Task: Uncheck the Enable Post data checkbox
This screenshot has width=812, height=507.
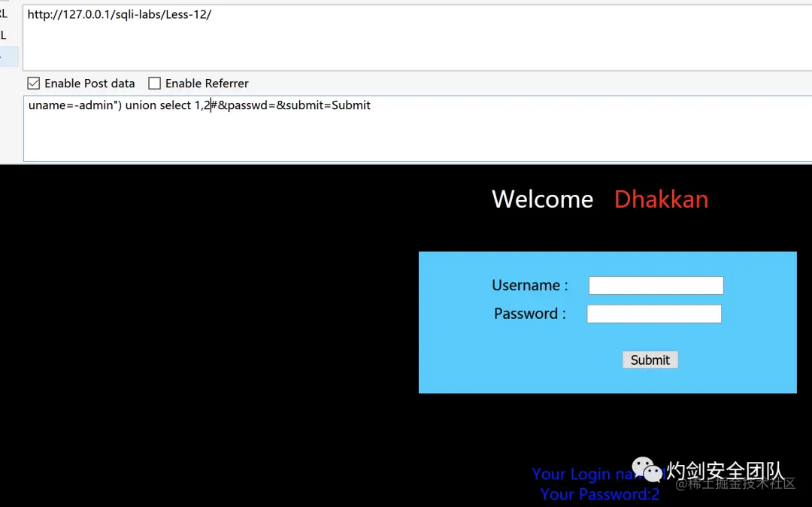Action: coord(34,83)
